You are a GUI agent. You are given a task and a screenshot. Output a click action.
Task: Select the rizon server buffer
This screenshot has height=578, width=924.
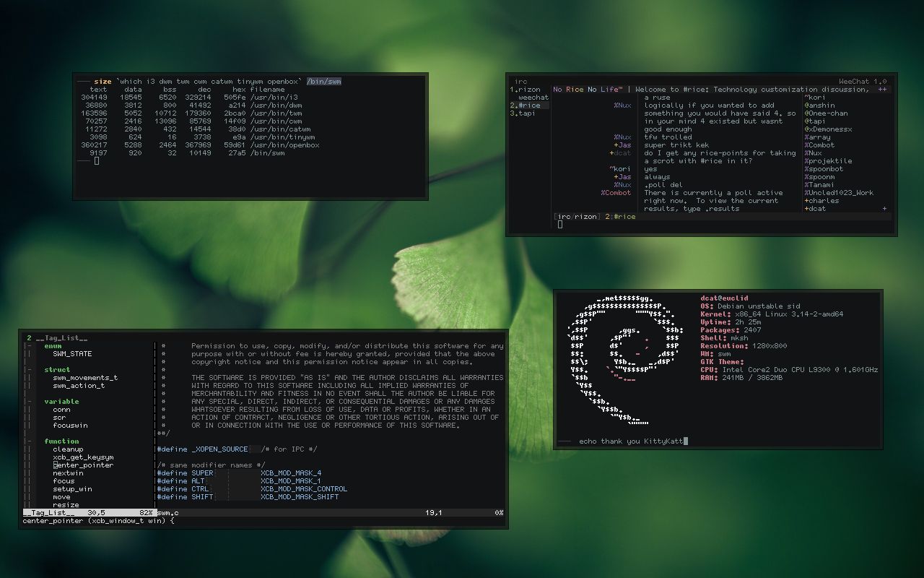pos(528,88)
